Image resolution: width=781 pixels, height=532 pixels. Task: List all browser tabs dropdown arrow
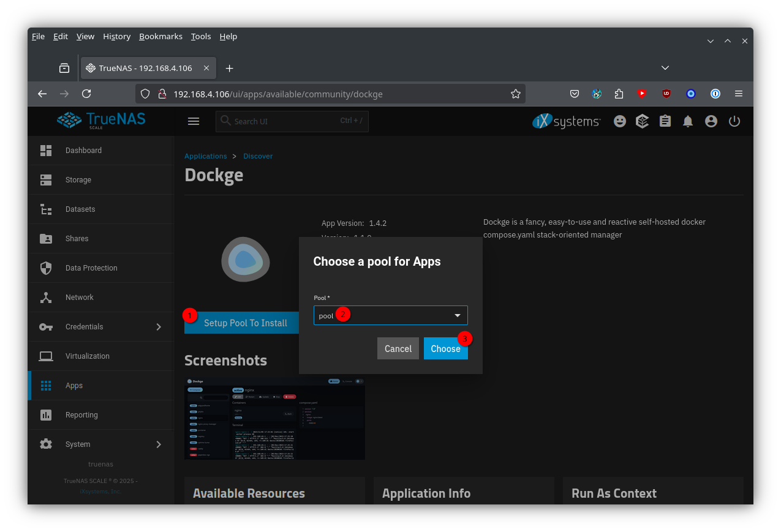point(665,68)
